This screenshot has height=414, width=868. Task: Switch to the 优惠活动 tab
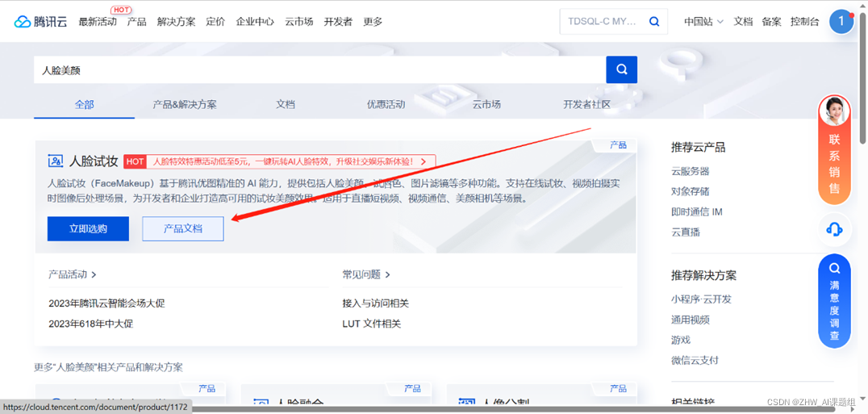386,104
